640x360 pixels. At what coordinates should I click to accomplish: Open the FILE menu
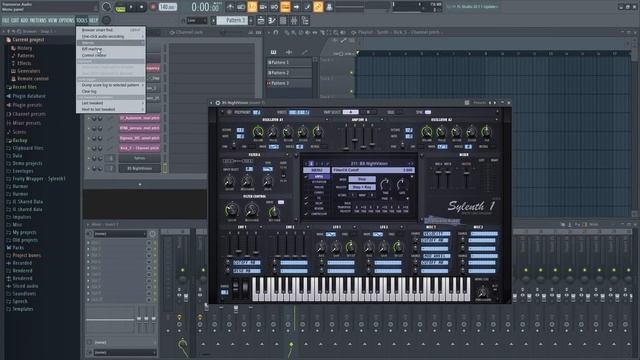click(x=6, y=20)
